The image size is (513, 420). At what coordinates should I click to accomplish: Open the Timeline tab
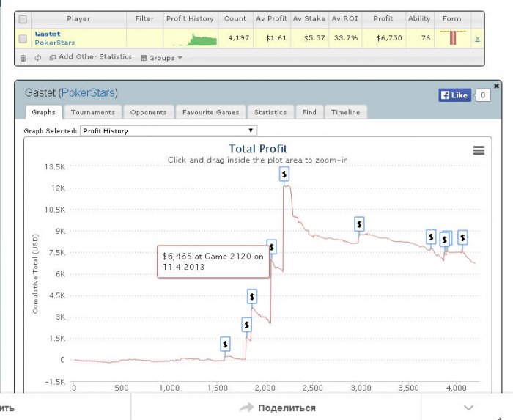(345, 112)
